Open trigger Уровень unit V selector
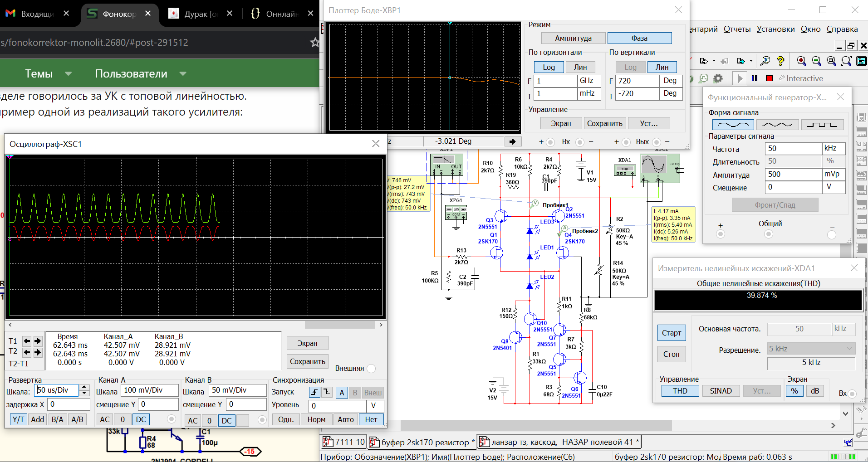 tap(376, 406)
